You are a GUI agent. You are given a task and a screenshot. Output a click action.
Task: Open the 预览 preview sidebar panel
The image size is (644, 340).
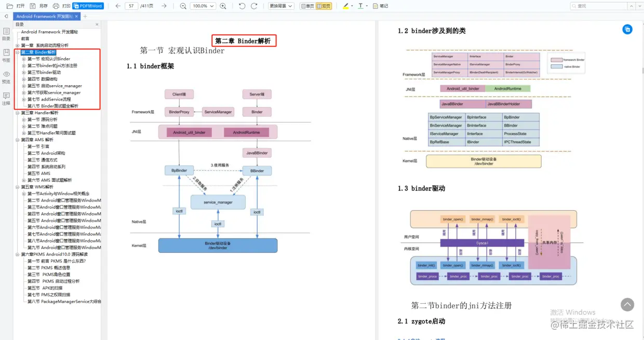coord(6,77)
